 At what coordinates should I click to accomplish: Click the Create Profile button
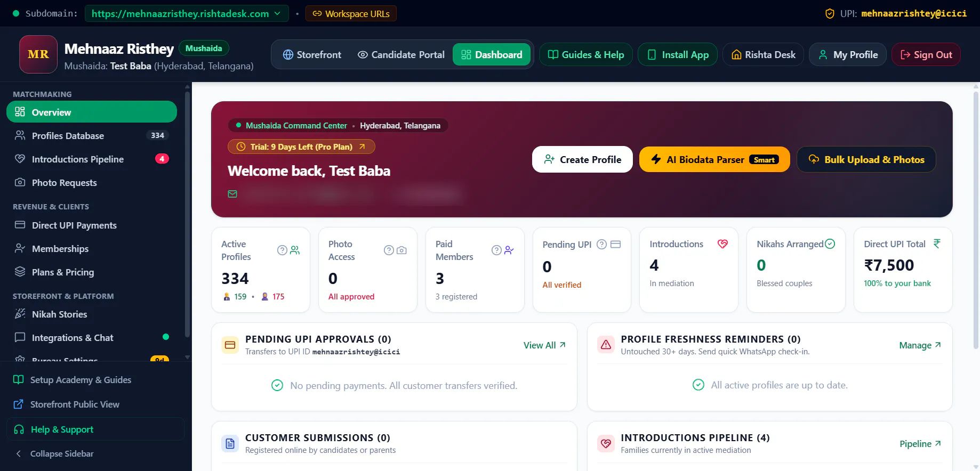coord(582,159)
